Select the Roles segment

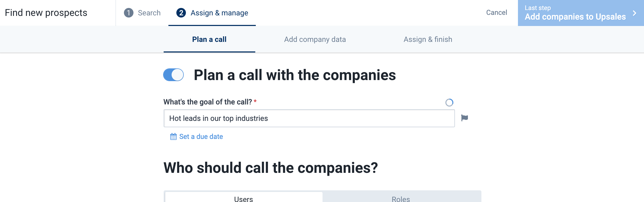pyautogui.click(x=401, y=197)
